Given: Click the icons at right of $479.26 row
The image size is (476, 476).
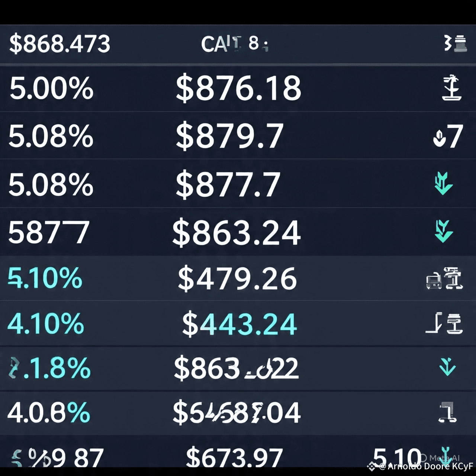Looking at the screenshot, I should point(444,279).
